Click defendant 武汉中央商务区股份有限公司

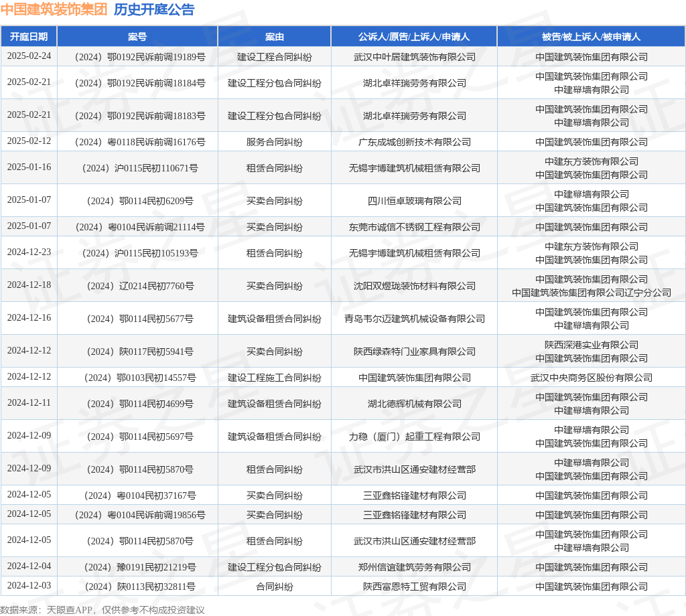592,378
